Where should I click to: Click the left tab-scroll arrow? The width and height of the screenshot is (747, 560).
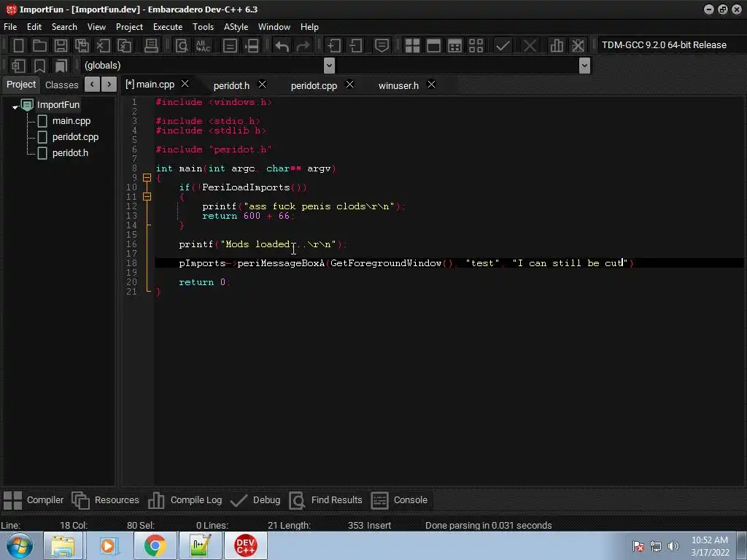(92, 85)
